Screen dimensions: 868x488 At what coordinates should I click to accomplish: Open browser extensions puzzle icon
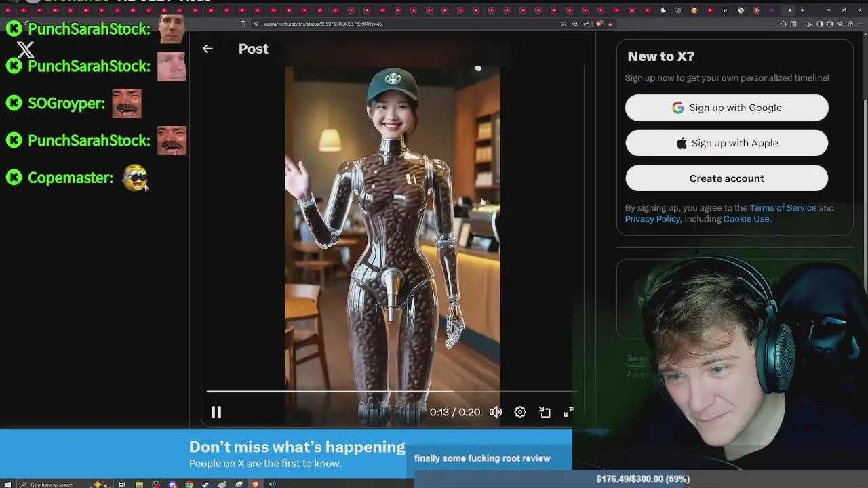tap(783, 24)
